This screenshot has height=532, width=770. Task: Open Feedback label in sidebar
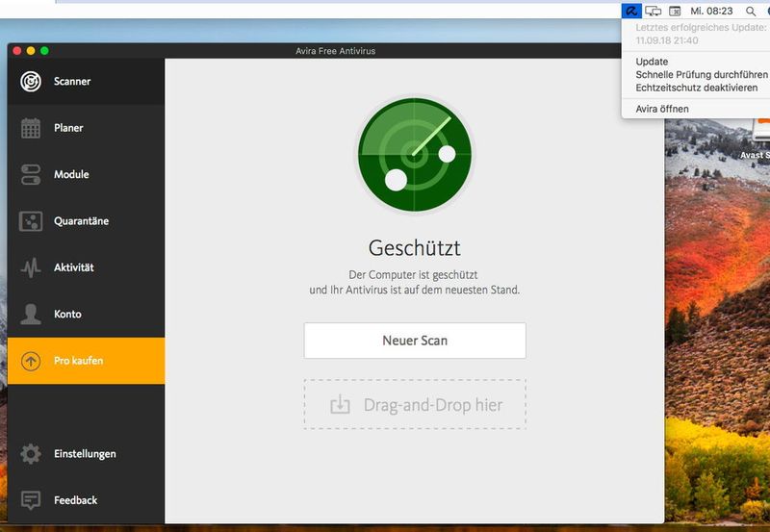tap(76, 500)
